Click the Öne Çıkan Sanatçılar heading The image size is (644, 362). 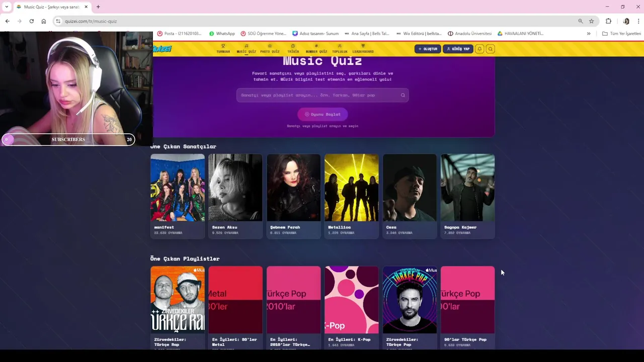coord(183,146)
